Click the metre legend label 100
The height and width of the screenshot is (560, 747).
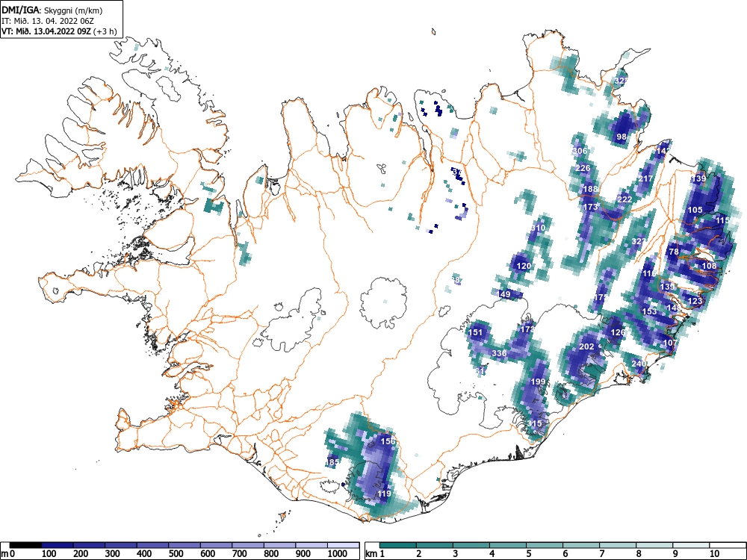49,553
